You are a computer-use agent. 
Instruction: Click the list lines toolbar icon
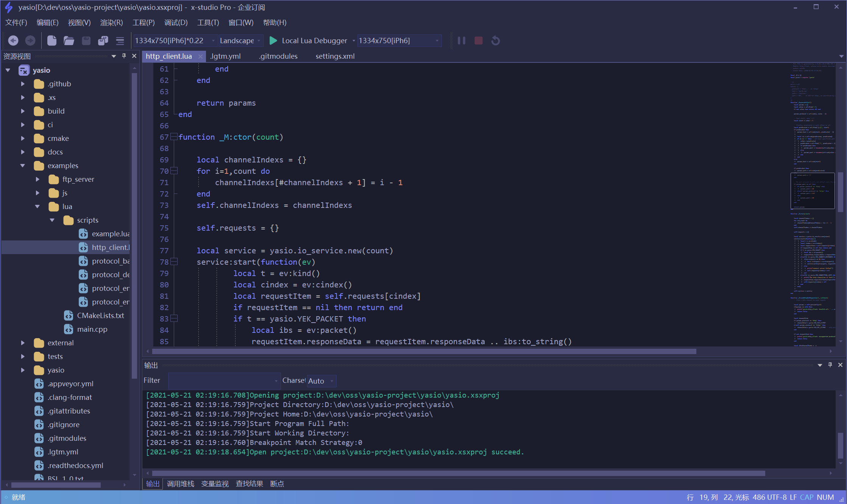click(x=120, y=41)
